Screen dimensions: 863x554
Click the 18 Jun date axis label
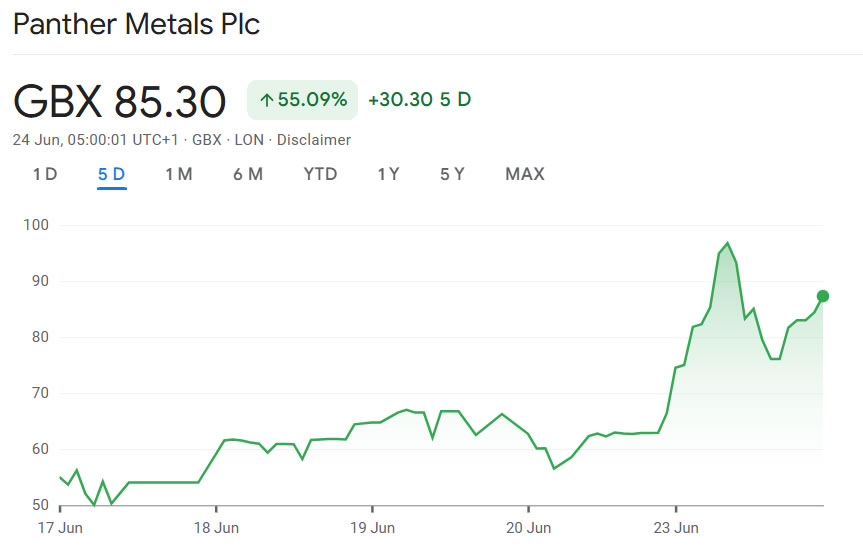[217, 525]
